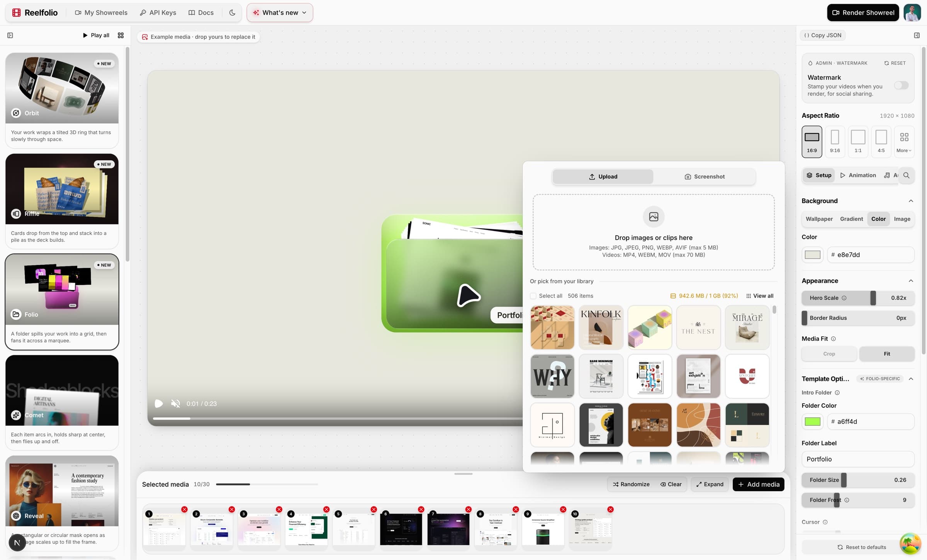View all library items
The image size is (927, 560).
760,296
